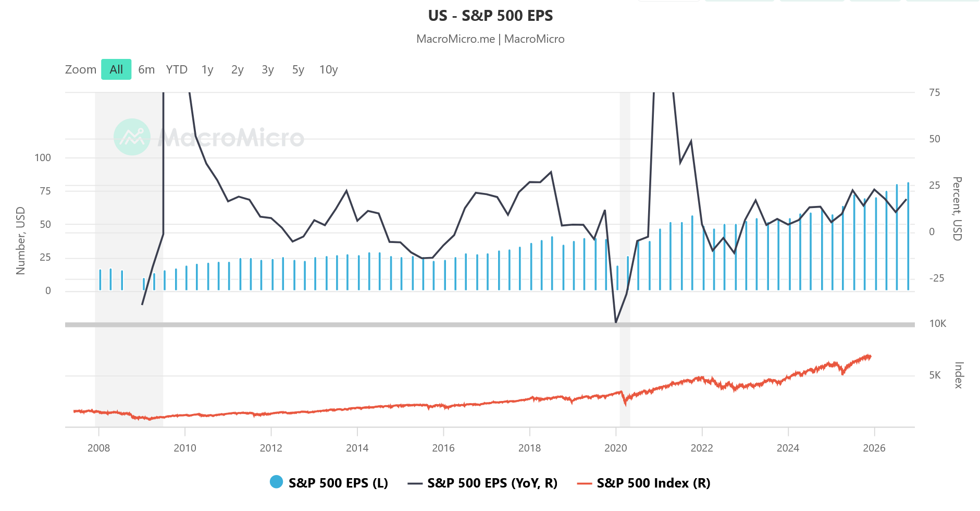Click the blue circle S&P 500 EPS legend marker
This screenshot has width=980, height=511.
(276, 482)
